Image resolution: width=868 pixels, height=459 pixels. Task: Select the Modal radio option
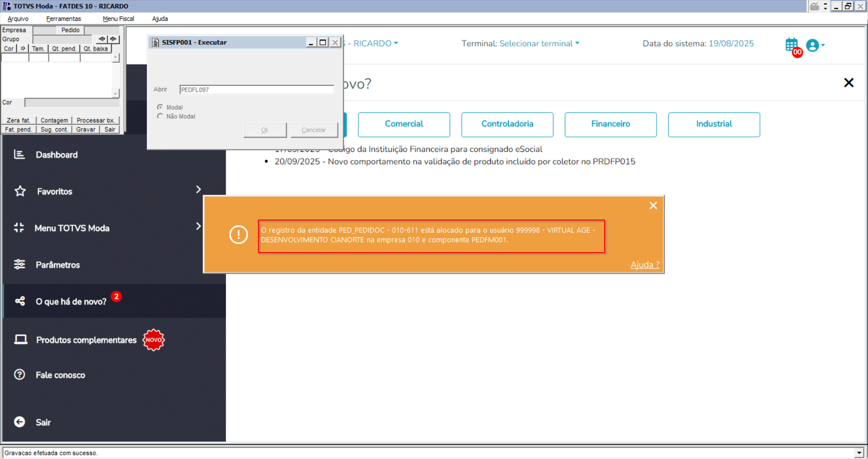point(160,107)
